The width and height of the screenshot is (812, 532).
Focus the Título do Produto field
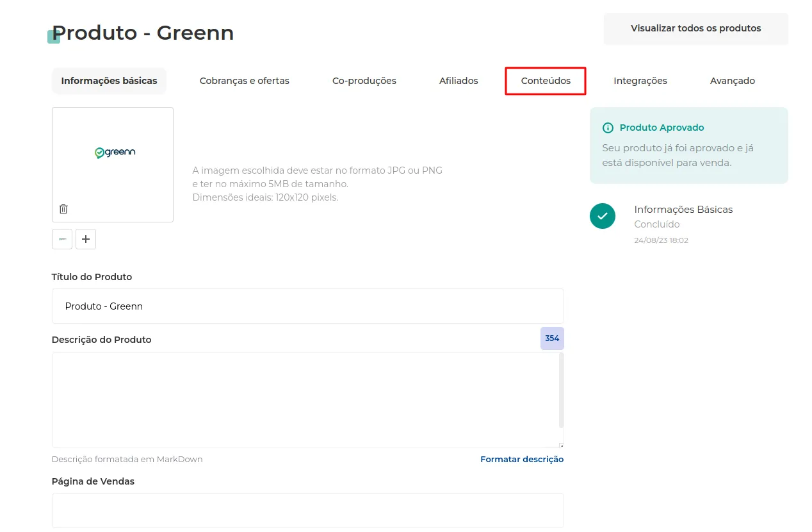click(x=308, y=306)
